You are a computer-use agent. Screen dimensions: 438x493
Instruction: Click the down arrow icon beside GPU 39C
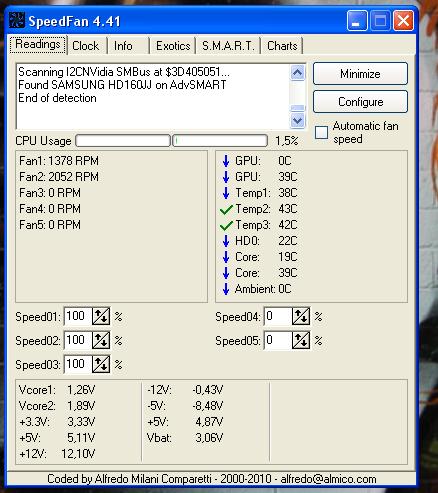pos(226,177)
